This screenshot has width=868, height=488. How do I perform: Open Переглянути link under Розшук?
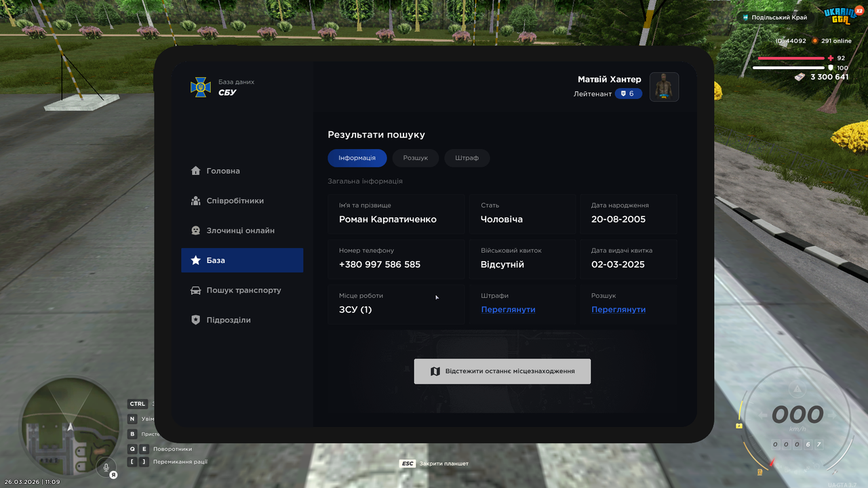(x=618, y=310)
